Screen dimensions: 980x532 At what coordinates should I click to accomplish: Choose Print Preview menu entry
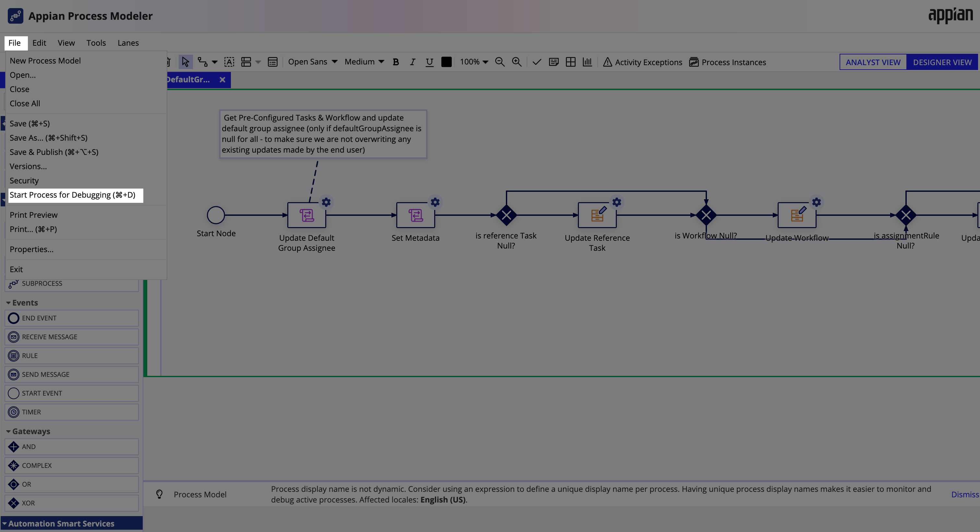(86, 215)
